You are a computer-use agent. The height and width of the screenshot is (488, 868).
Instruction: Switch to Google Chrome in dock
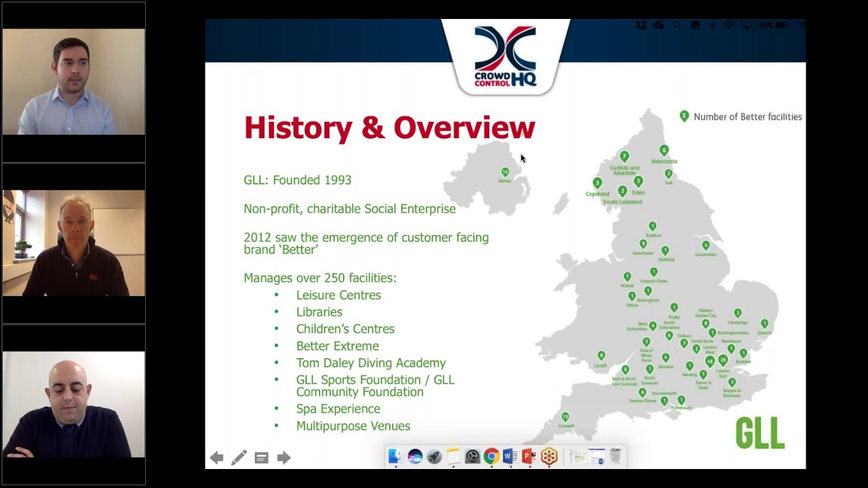pos(492,457)
